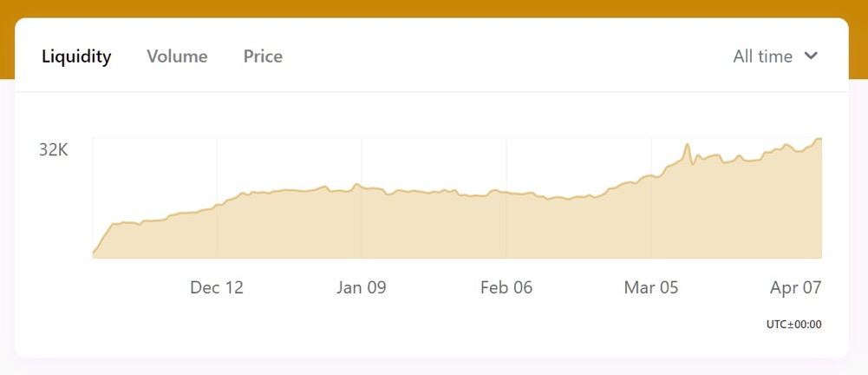Click the Feb 06 axis label
This screenshot has height=375, width=868.
[x=506, y=287]
